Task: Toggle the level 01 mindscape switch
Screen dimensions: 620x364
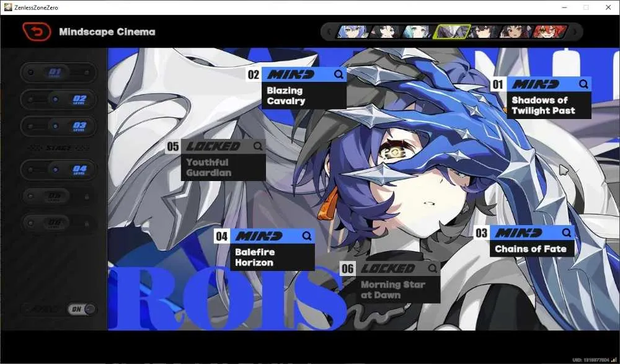Action: pyautogui.click(x=58, y=73)
